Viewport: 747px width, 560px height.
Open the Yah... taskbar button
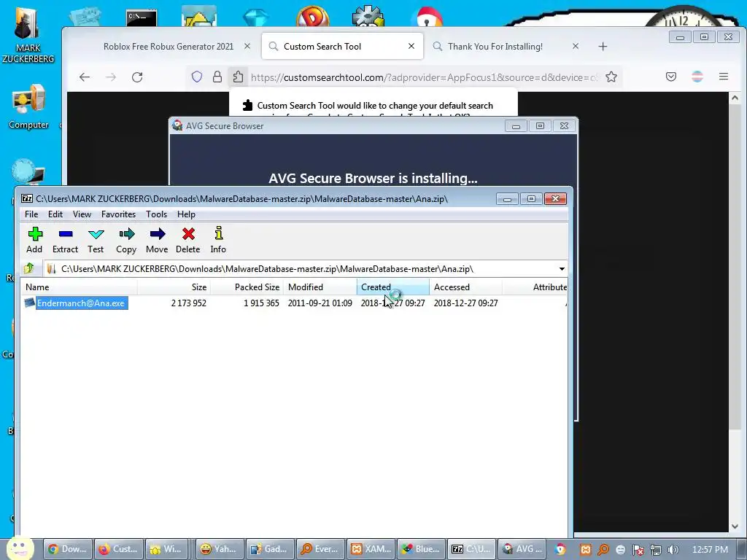click(219, 549)
